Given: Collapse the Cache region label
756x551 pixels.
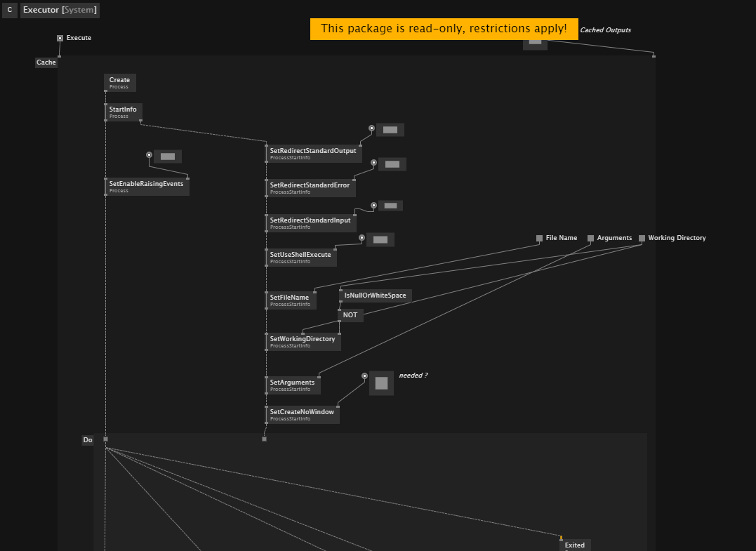Looking at the screenshot, I should click(46, 62).
